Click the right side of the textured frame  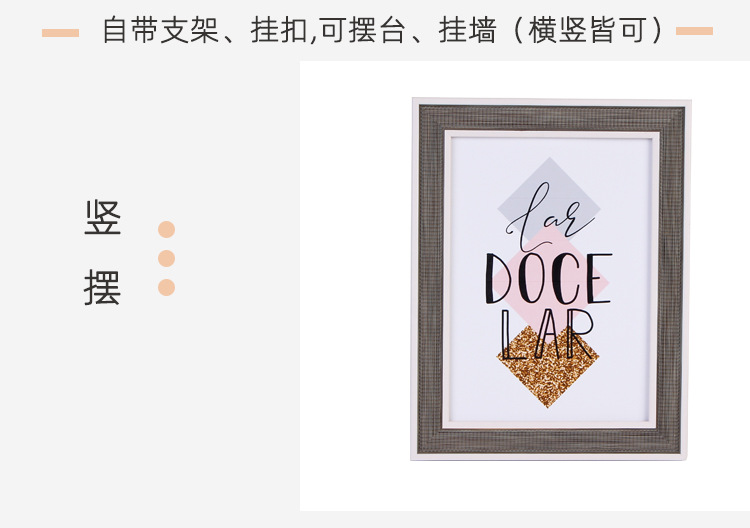coord(670,279)
